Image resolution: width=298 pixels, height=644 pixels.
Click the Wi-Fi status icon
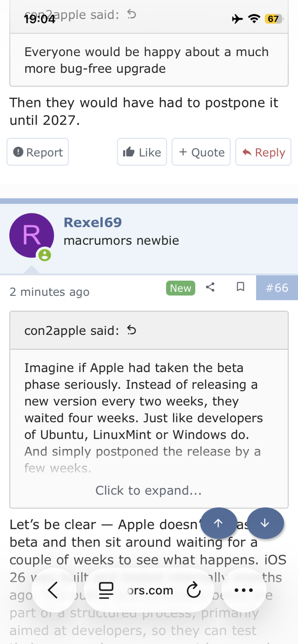254,19
